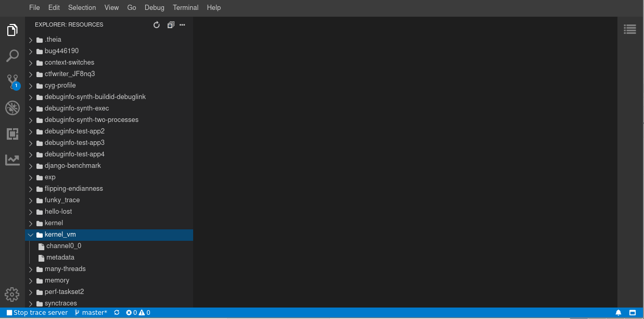This screenshot has width=644, height=319.
Task: Click the errors and warnings counter
Action: pyautogui.click(x=138, y=312)
